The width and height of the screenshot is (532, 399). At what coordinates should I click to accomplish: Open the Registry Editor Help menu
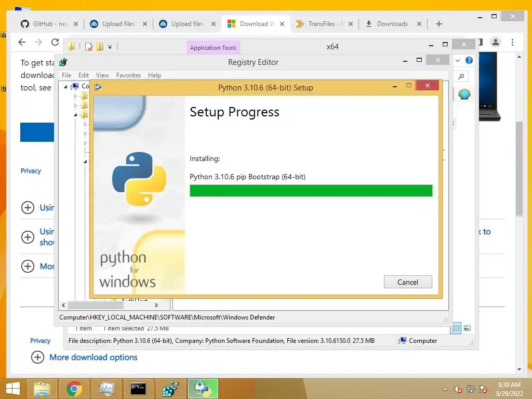coord(154,75)
